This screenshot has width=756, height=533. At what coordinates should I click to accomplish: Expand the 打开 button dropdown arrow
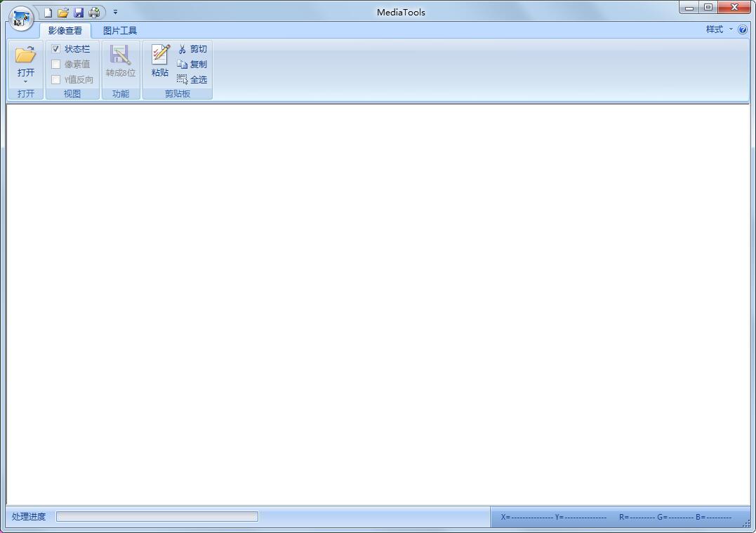[25, 82]
